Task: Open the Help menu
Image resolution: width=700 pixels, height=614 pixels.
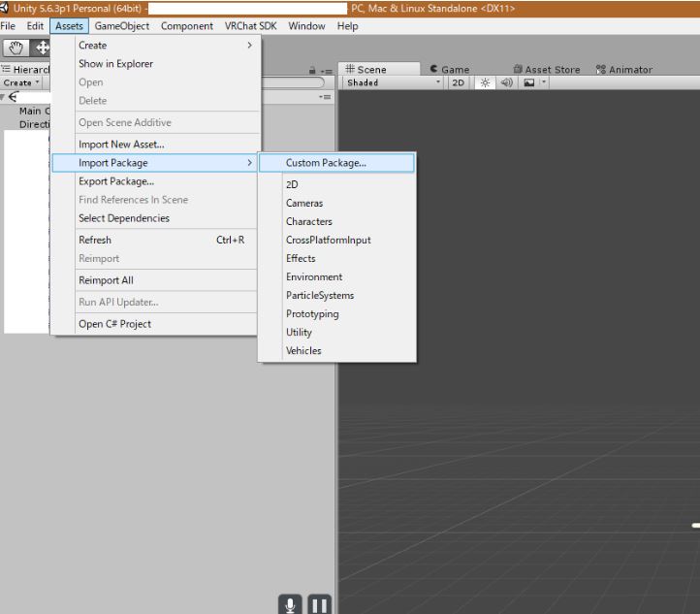Action: click(347, 26)
